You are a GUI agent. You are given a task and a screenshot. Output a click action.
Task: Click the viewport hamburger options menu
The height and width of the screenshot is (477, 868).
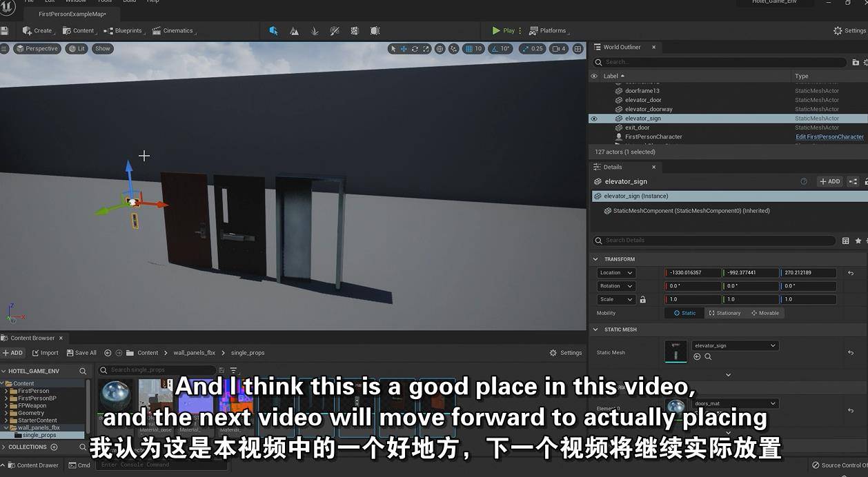(x=4, y=48)
